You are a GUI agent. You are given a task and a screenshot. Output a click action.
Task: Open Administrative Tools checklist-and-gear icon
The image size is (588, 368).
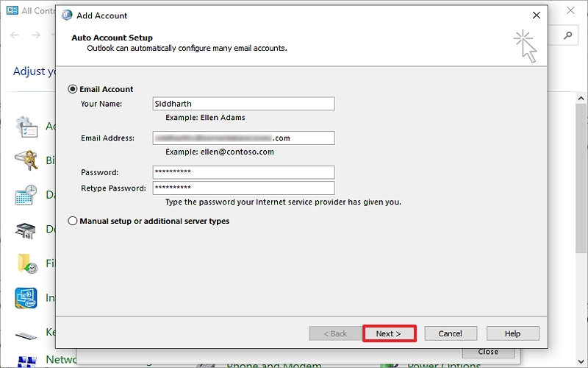coord(26,127)
